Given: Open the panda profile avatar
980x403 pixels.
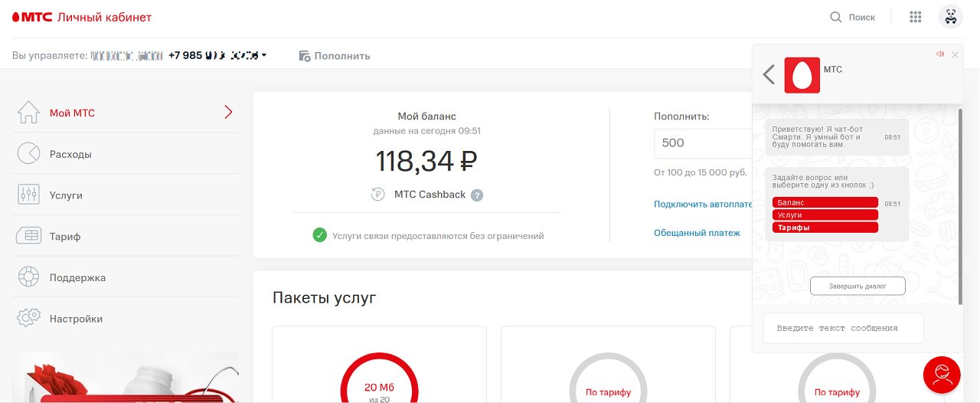Looking at the screenshot, I should point(951,17).
